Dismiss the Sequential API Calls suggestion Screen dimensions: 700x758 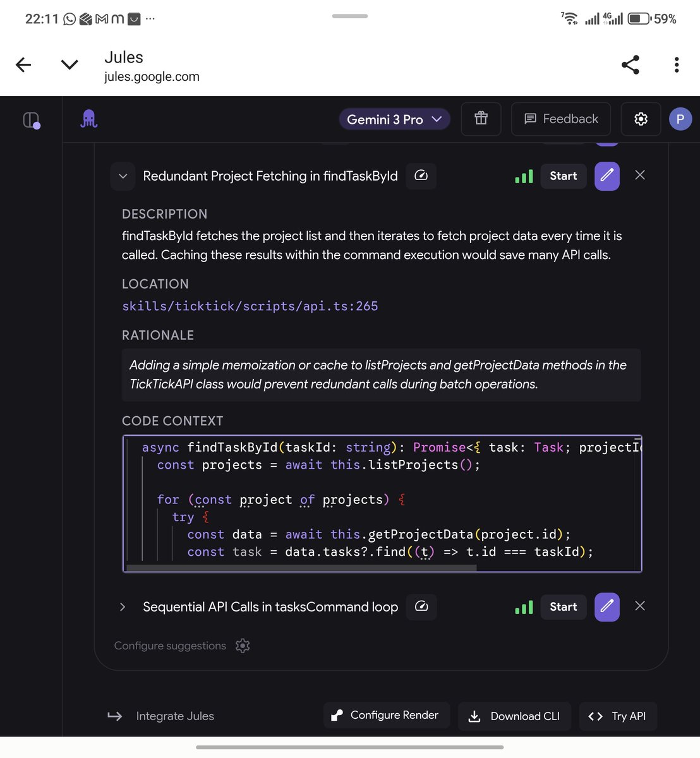640,606
